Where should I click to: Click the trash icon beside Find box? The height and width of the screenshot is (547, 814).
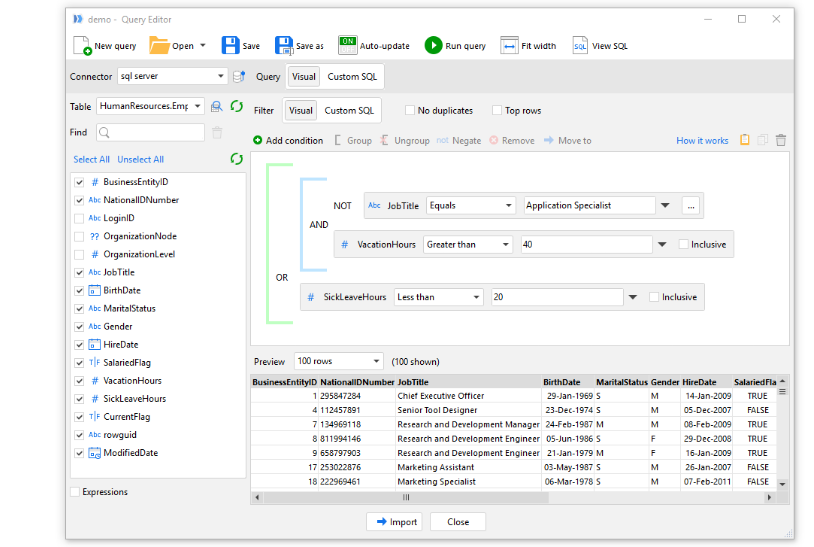coord(217,133)
